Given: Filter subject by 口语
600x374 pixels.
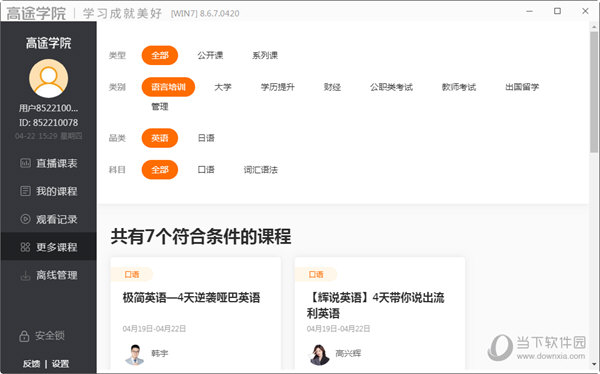Looking at the screenshot, I should (206, 170).
